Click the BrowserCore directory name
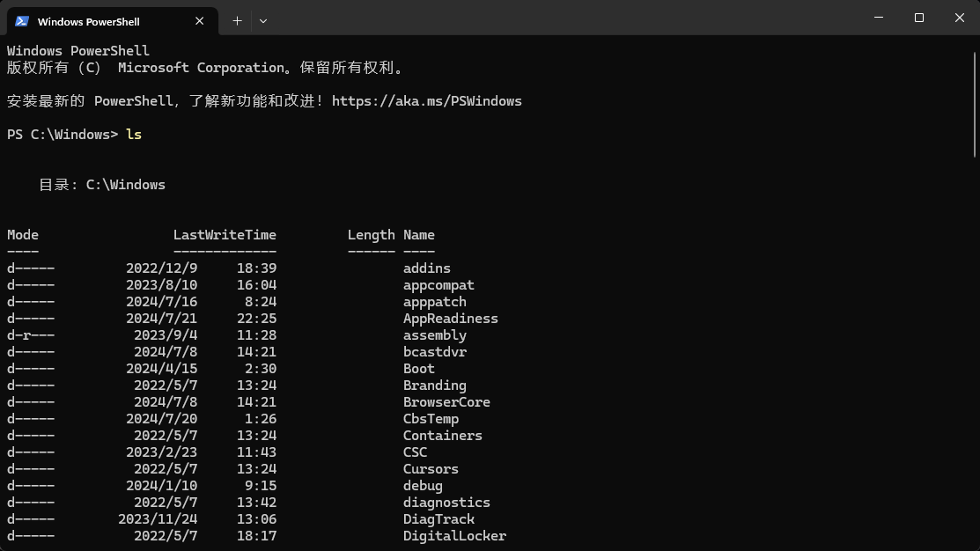Screen dimensions: 980x551 coord(447,402)
